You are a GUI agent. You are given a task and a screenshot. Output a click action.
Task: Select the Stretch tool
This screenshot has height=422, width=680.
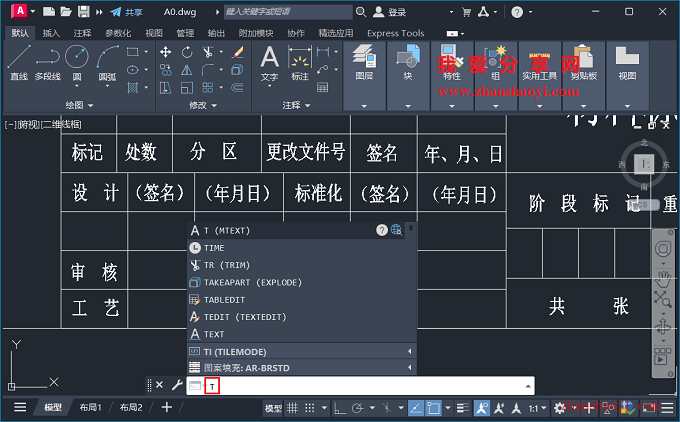click(x=165, y=88)
